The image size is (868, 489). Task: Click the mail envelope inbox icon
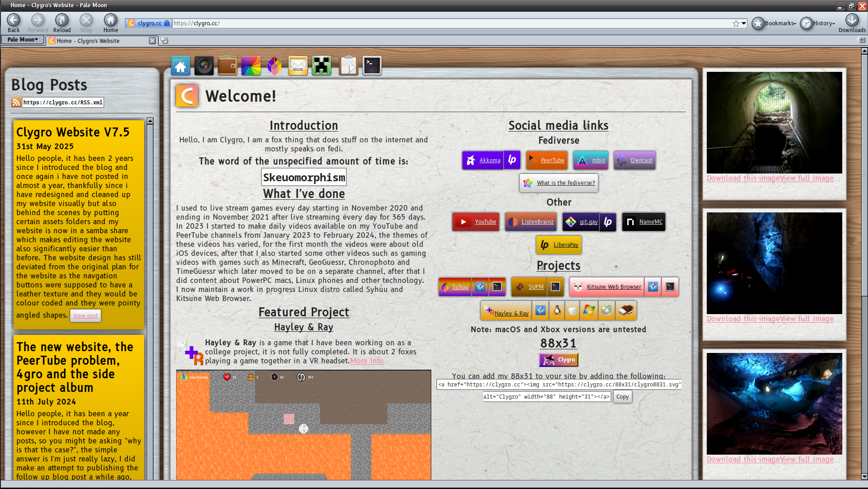[298, 66]
